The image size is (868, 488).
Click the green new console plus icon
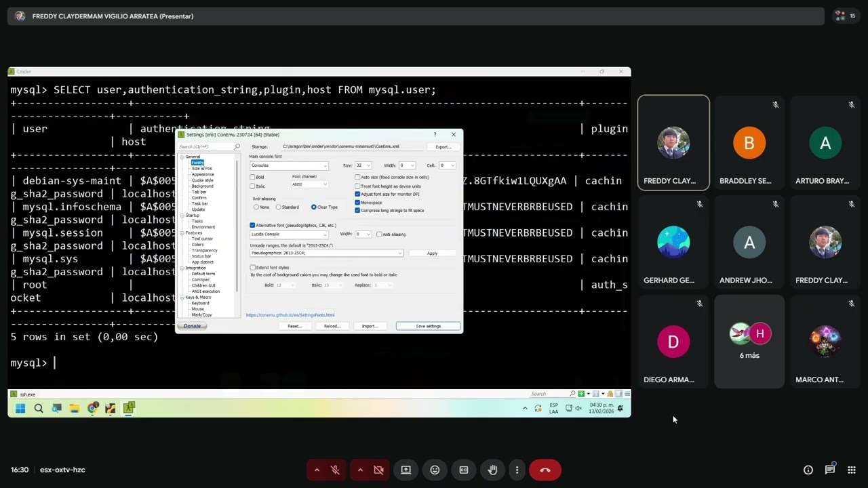click(581, 394)
